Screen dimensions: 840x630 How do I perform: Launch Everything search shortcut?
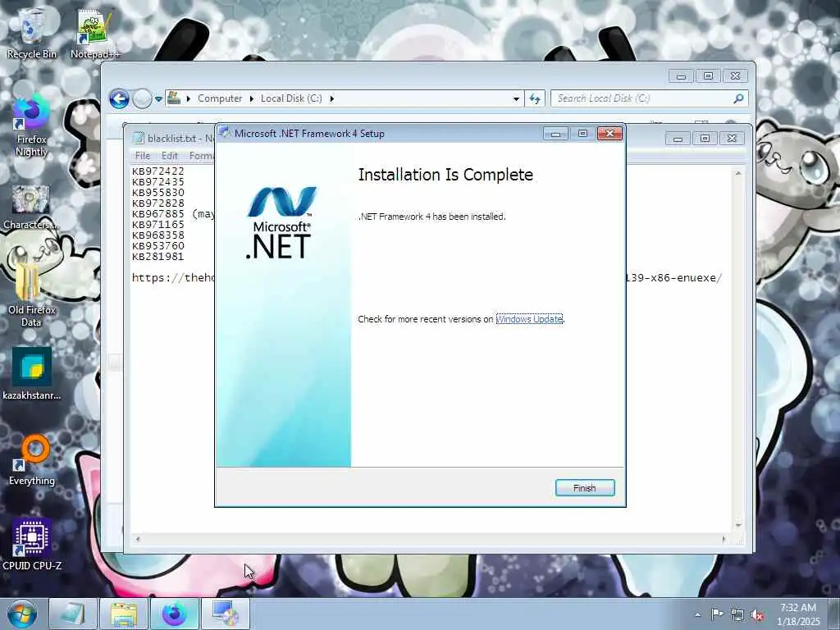(x=32, y=459)
